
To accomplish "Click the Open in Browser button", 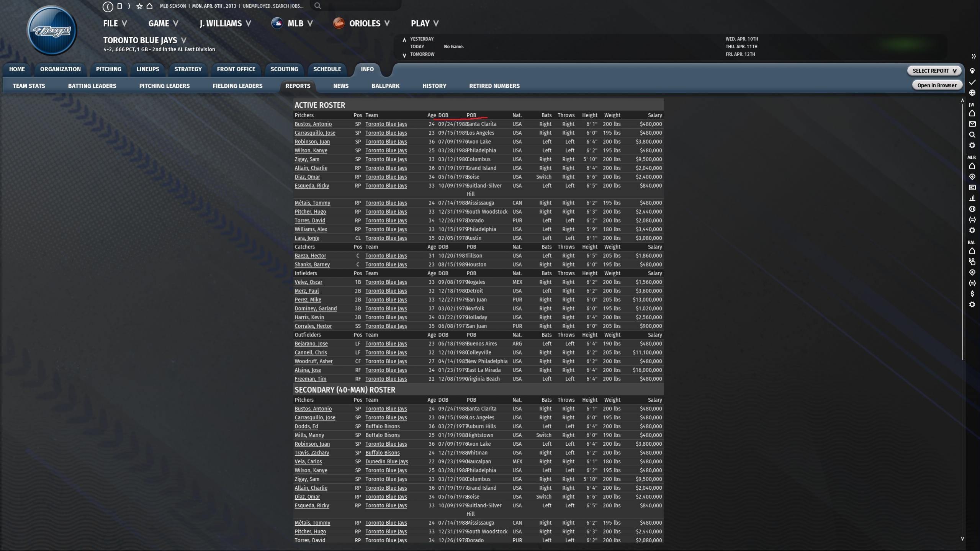I will (x=936, y=85).
